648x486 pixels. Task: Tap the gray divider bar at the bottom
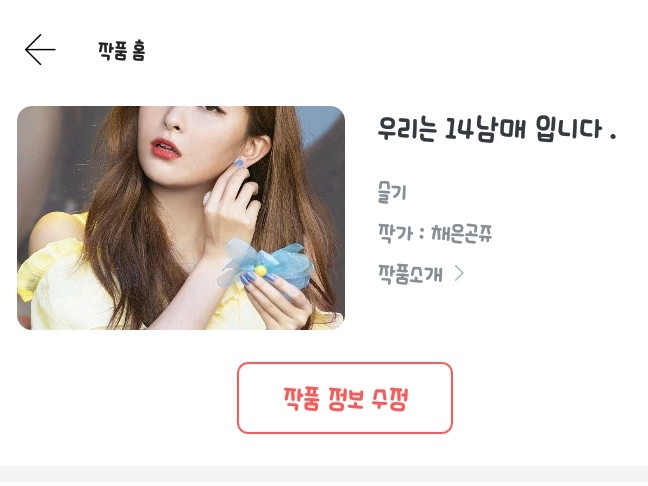coord(324,476)
